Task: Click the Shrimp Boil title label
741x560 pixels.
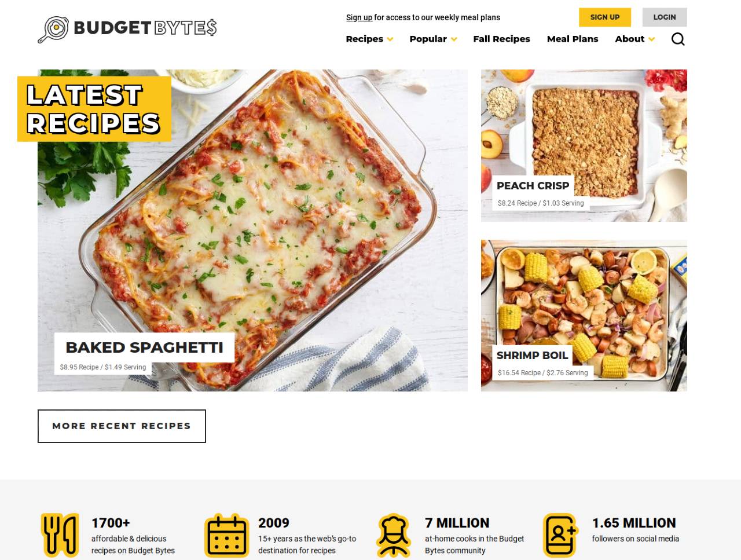Action: click(x=532, y=356)
